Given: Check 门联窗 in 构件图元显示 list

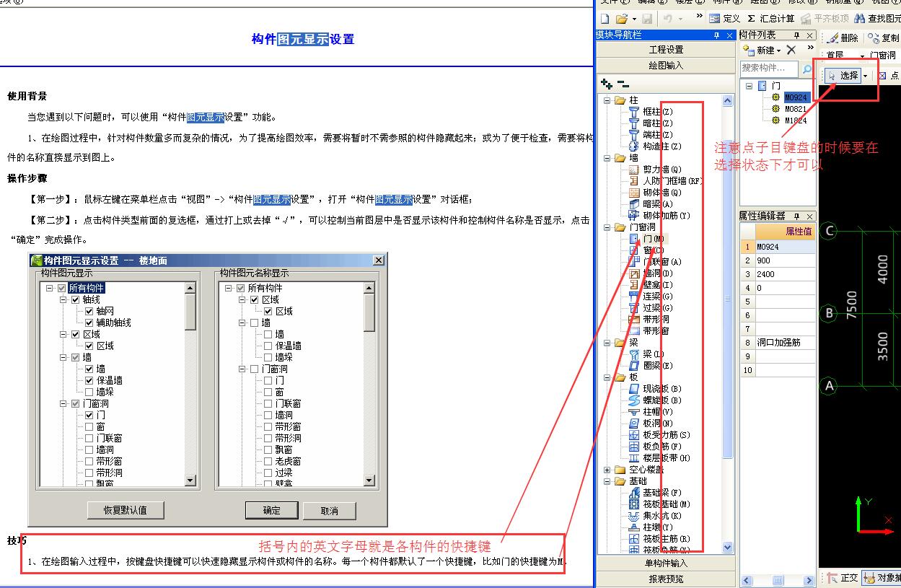Looking at the screenshot, I should (89, 438).
